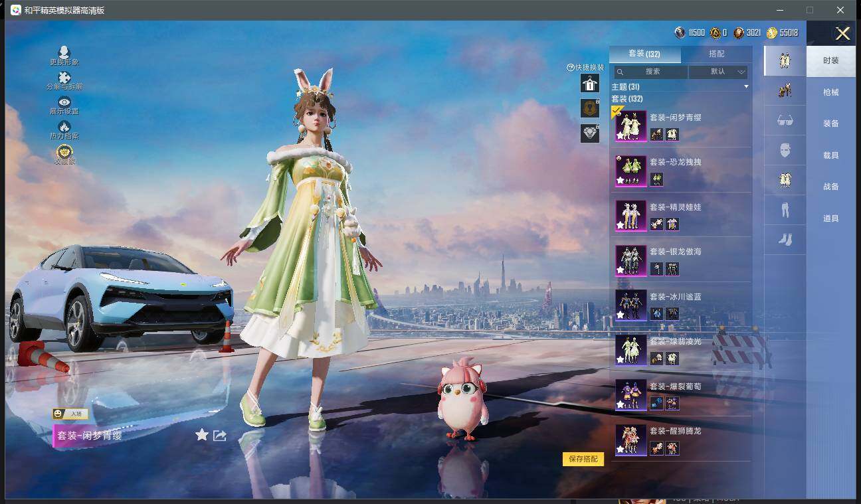Screen dimensions: 861x504
Task: Click the yellow 保存搭配 button
Action: (x=583, y=459)
